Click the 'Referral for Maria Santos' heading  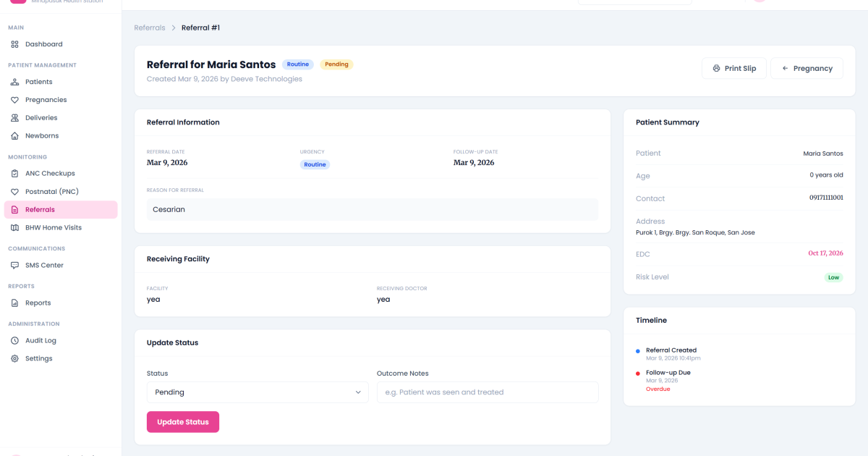(211, 65)
